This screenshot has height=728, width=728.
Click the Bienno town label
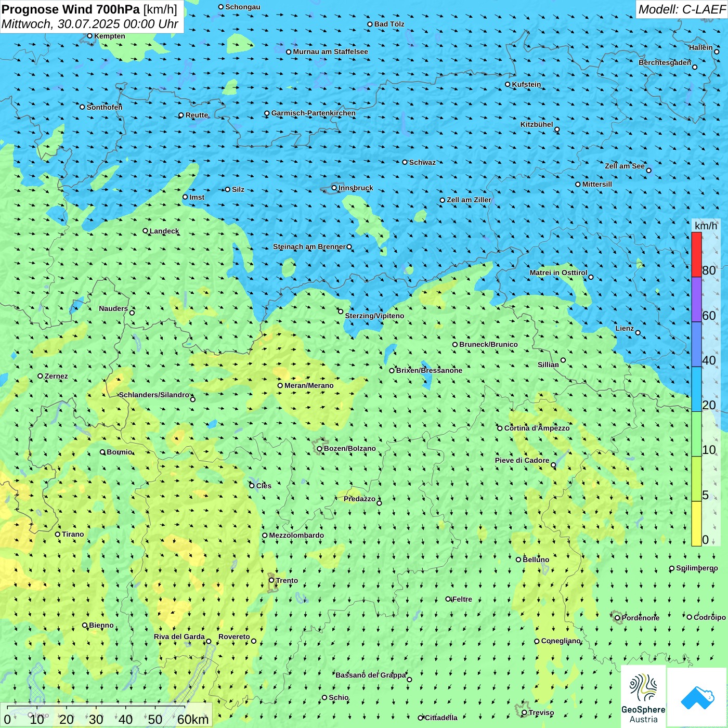click(x=101, y=625)
